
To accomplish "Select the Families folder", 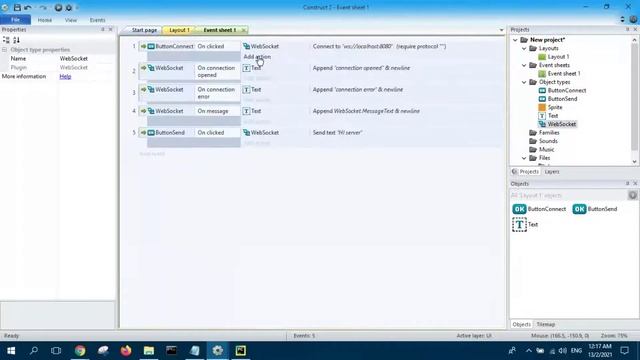I will click(x=549, y=133).
